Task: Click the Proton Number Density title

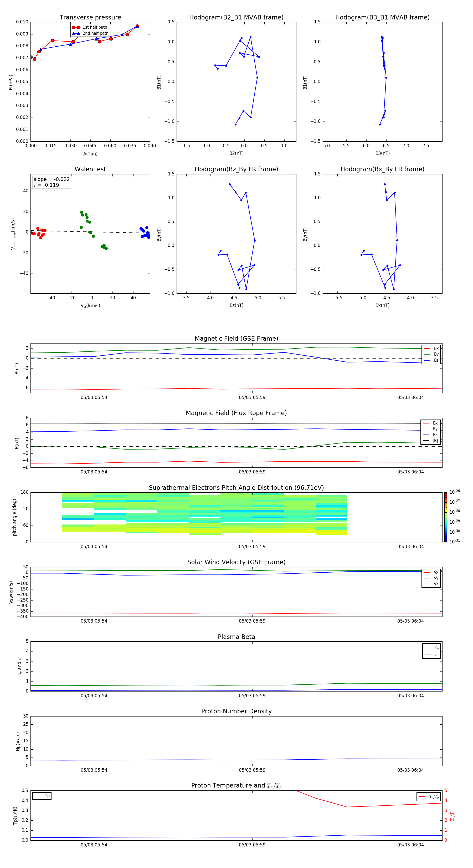Action: [236, 711]
